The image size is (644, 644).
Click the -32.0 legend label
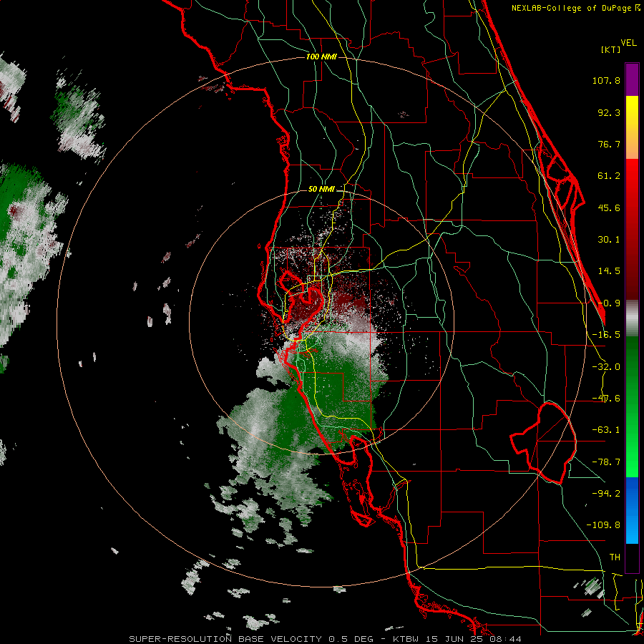(x=606, y=367)
